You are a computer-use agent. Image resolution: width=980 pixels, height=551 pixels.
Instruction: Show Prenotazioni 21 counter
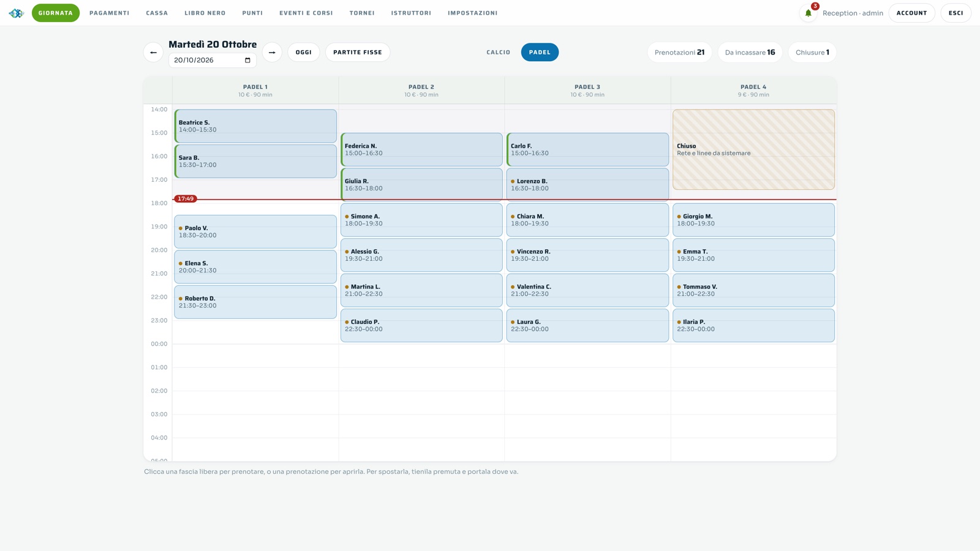click(679, 52)
